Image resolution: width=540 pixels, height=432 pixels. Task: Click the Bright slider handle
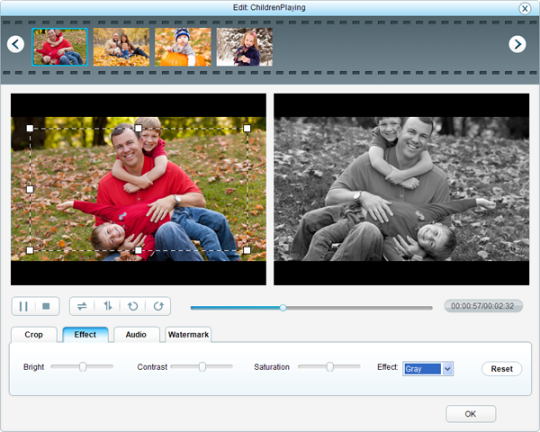coord(83,367)
